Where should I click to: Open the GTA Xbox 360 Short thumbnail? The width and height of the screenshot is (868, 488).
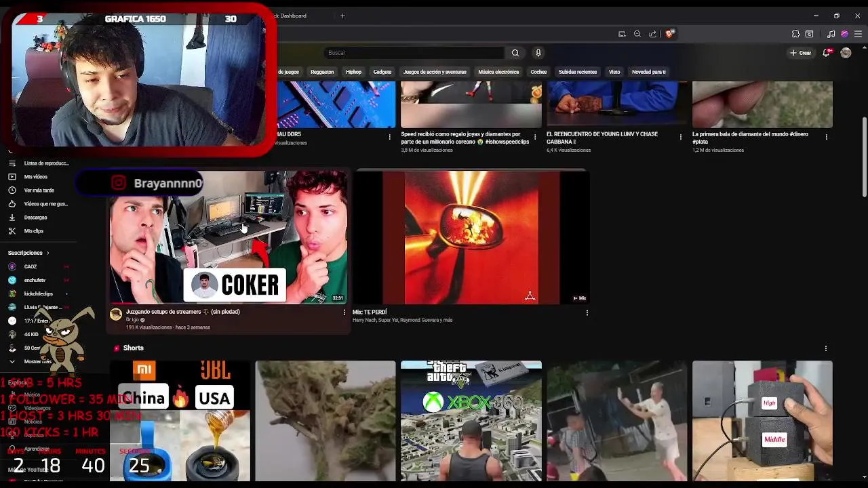tap(471, 421)
